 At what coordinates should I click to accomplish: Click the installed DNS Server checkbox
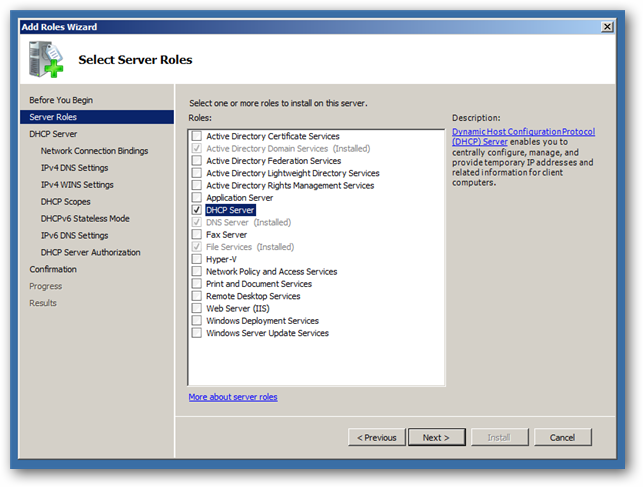click(x=197, y=222)
